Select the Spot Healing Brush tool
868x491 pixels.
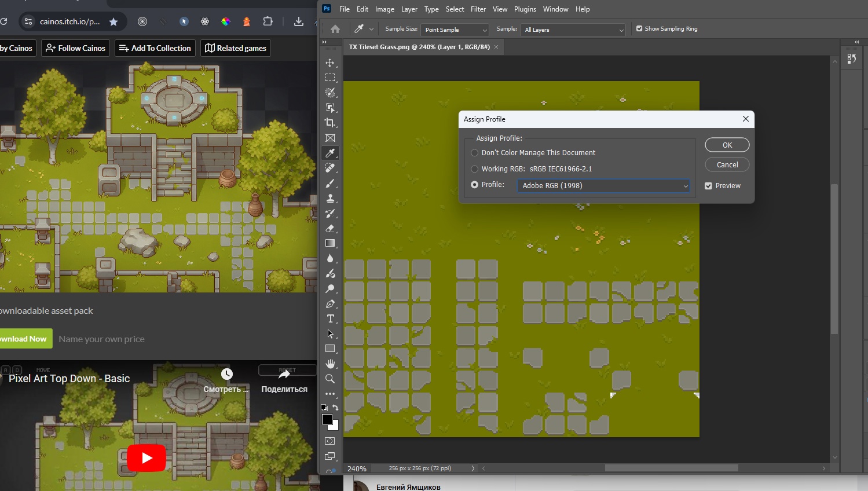pyautogui.click(x=330, y=168)
